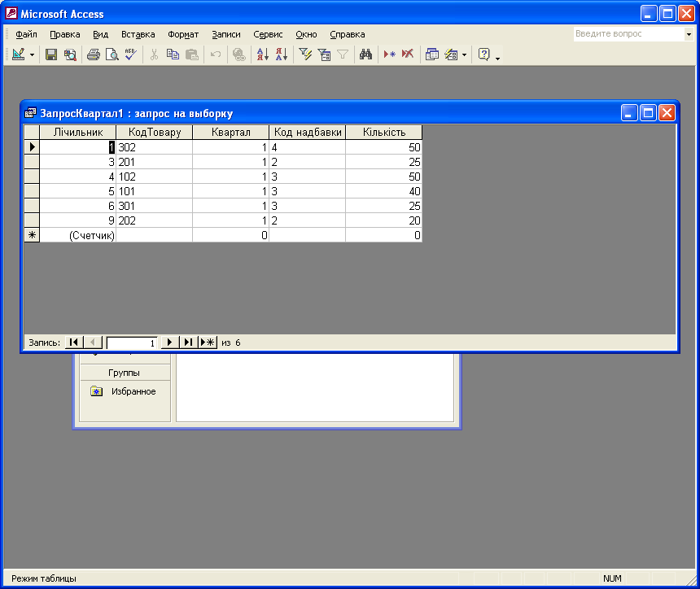Click the New Record toolbar icon

(x=389, y=55)
